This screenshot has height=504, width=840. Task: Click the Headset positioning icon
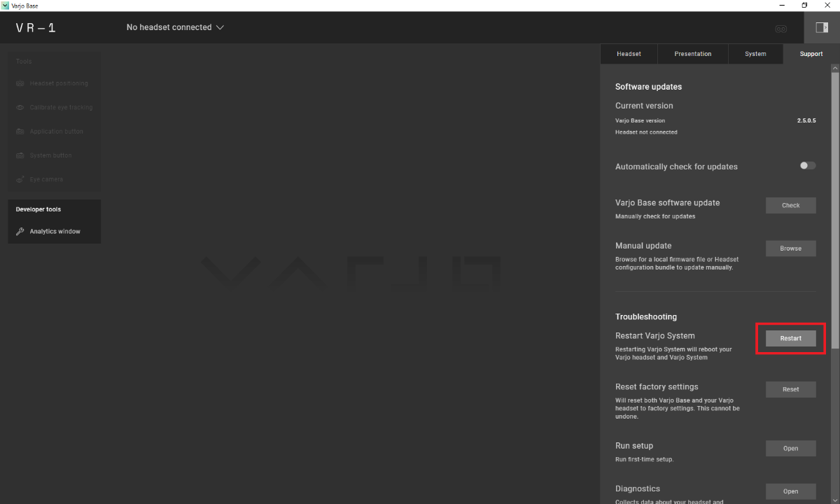point(20,83)
